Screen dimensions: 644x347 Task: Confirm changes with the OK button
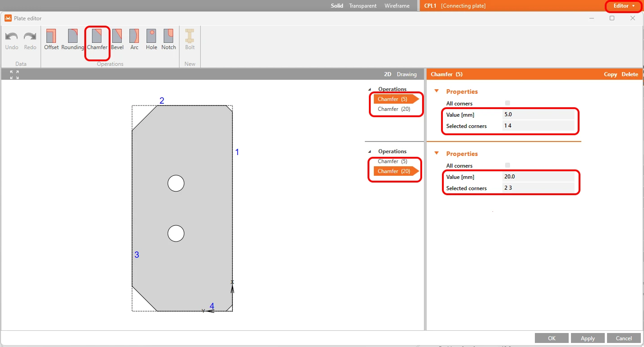pyautogui.click(x=552, y=338)
